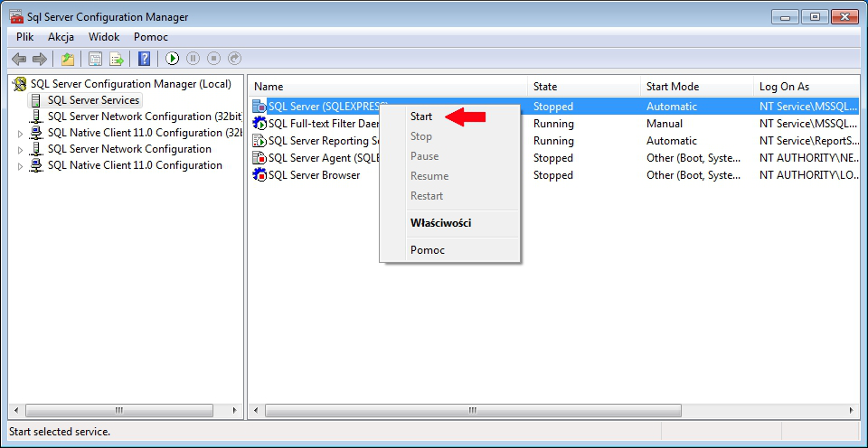The width and height of the screenshot is (868, 448).
Task: Click the Export list toolbar icon
Action: [117, 59]
